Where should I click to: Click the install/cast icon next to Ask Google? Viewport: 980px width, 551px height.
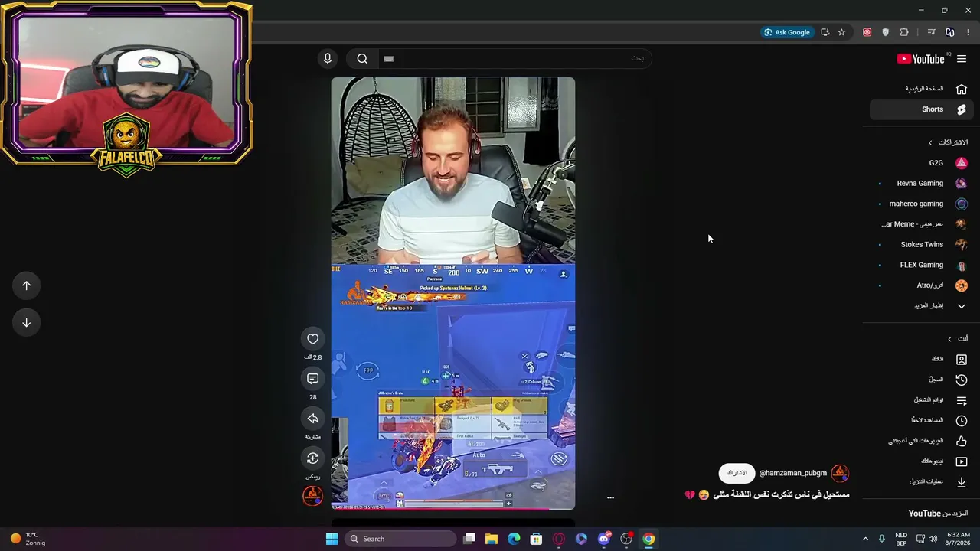825,32
